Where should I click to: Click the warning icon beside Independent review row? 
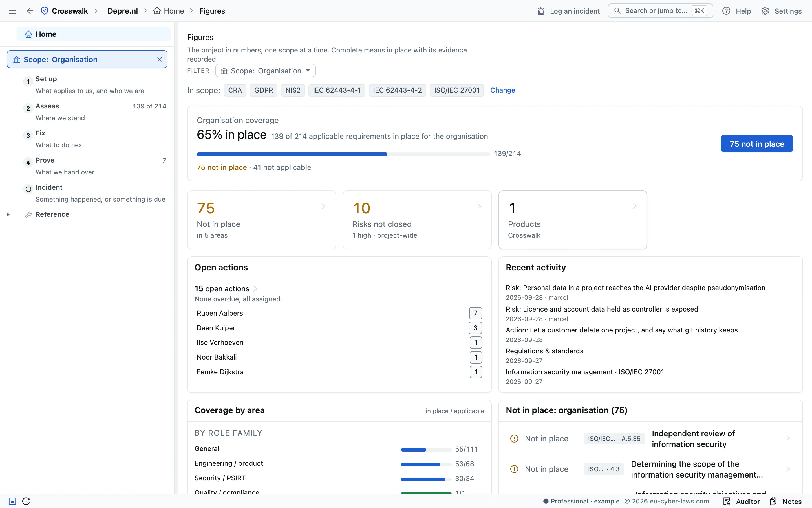click(x=514, y=439)
